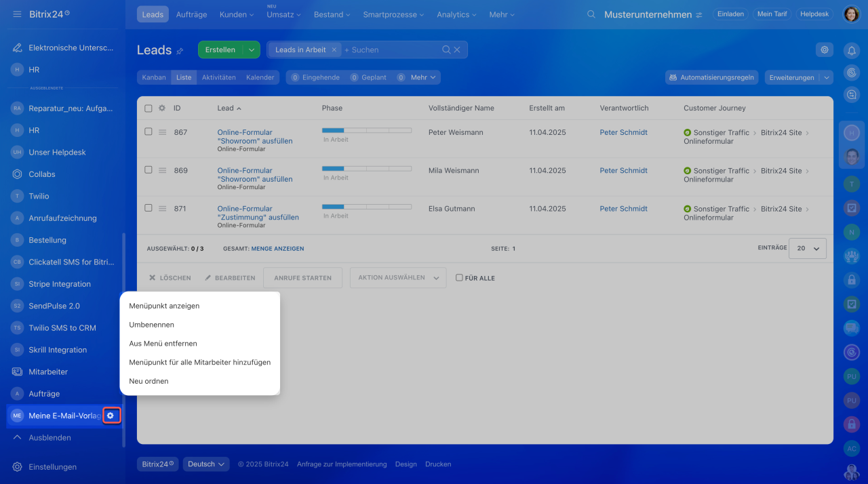Click the phase progress bar for lead 871
The height and width of the screenshot is (484, 868).
click(x=367, y=207)
